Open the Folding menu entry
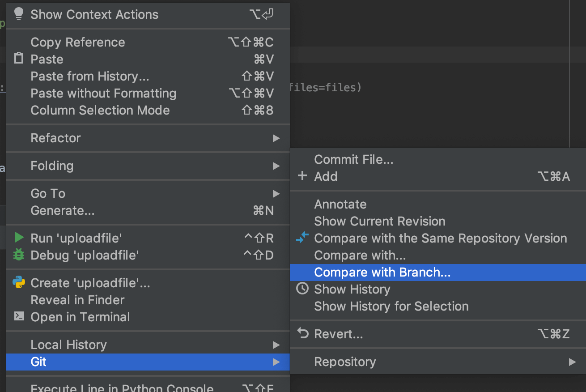The width and height of the screenshot is (586, 392). click(148, 166)
